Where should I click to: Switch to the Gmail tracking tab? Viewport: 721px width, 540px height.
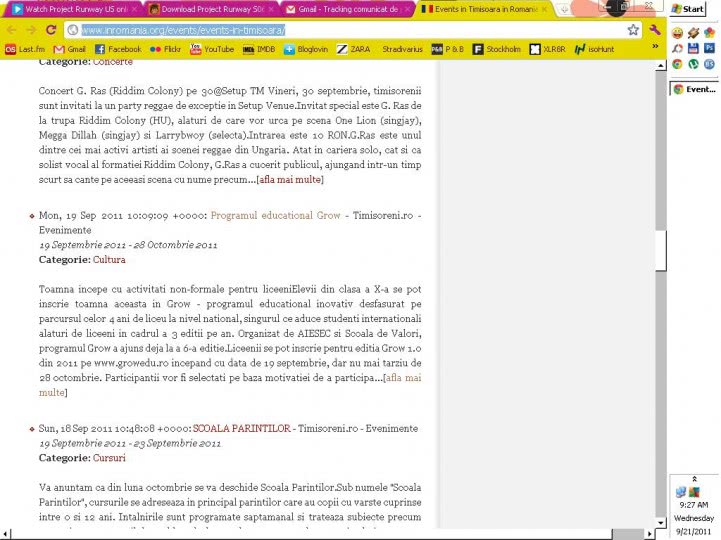(x=342, y=9)
